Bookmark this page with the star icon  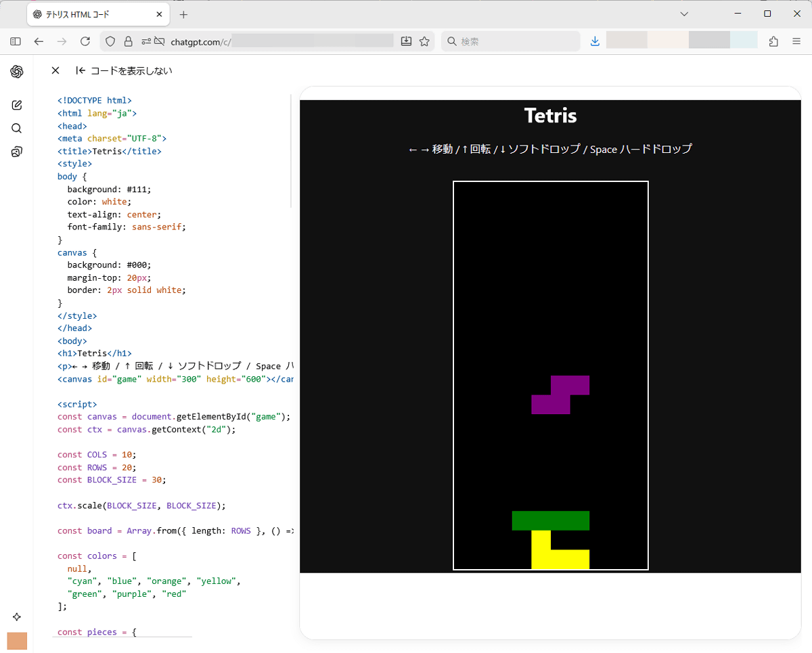point(424,41)
